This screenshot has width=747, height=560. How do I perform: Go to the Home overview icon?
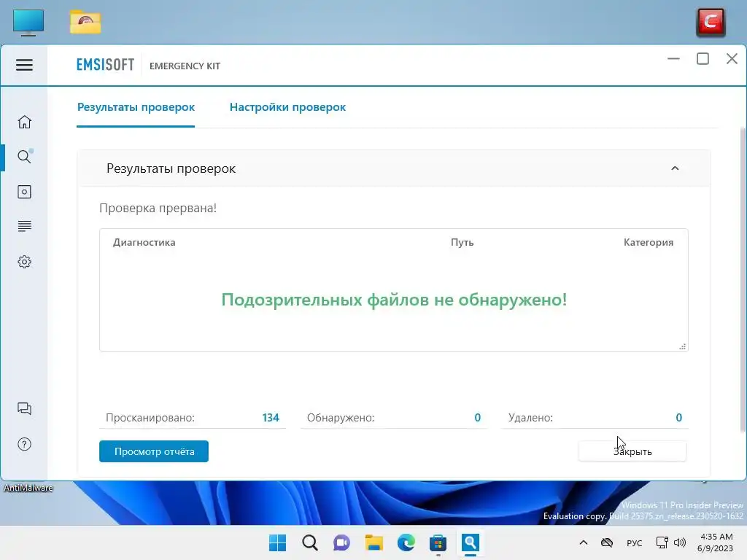pyautogui.click(x=24, y=122)
